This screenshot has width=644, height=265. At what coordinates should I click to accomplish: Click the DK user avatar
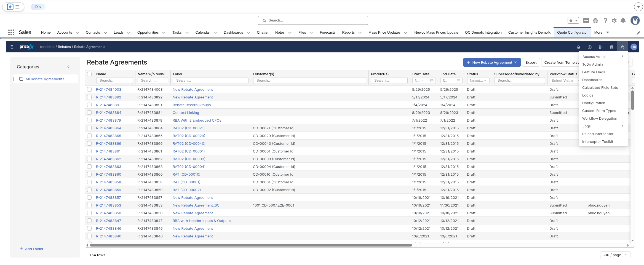click(x=634, y=47)
